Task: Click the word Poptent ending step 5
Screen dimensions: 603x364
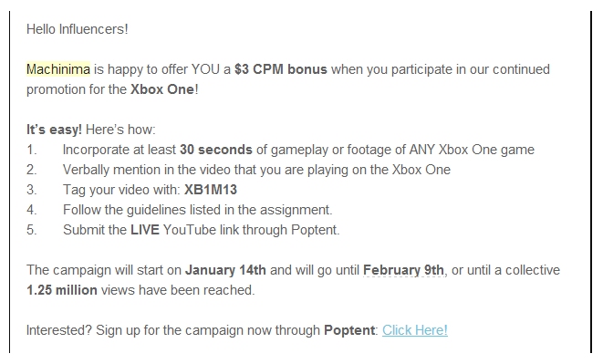Action: (316, 230)
